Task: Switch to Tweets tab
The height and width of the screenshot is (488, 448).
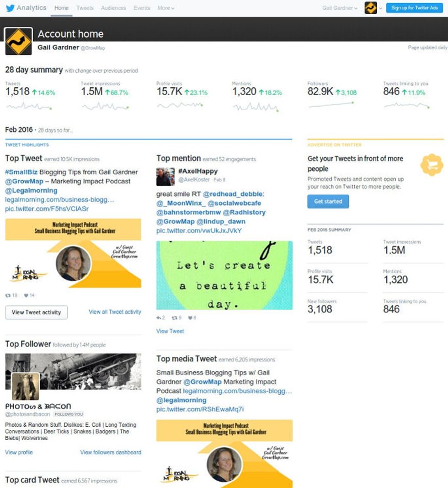Action: [x=85, y=8]
